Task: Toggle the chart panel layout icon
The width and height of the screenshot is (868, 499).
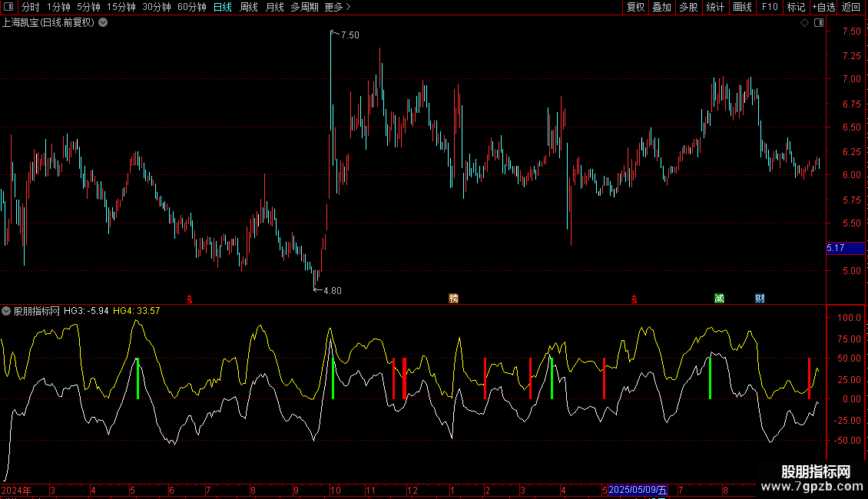Action: (819, 23)
